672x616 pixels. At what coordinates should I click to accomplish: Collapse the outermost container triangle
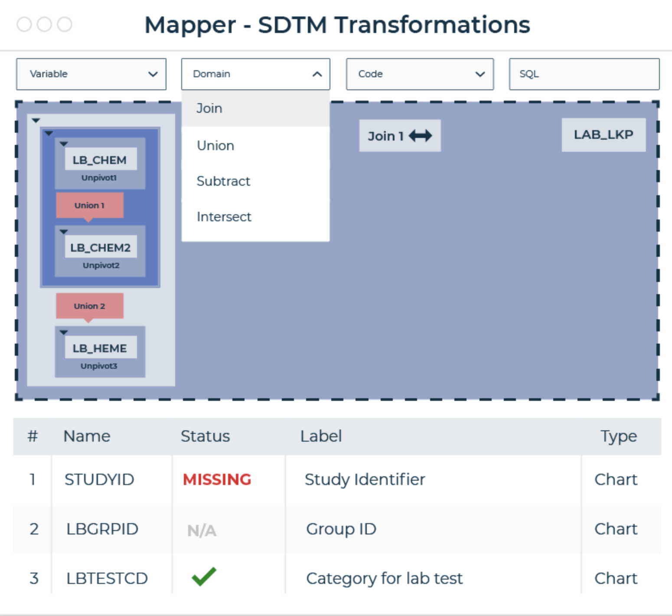click(36, 121)
